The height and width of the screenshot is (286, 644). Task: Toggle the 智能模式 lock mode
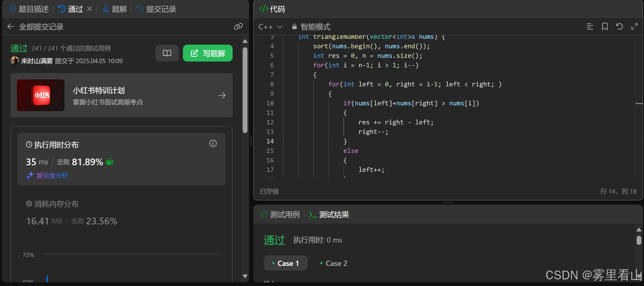(x=311, y=27)
